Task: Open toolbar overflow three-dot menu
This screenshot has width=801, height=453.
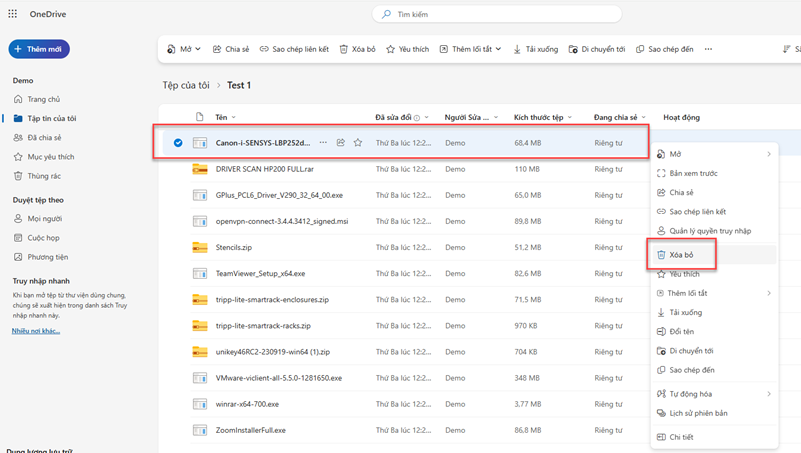Action: pos(708,49)
